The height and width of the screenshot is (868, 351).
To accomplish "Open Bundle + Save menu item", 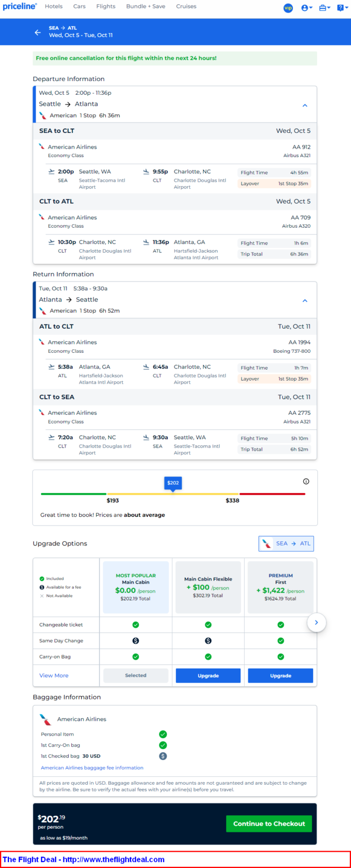I will point(146,6).
